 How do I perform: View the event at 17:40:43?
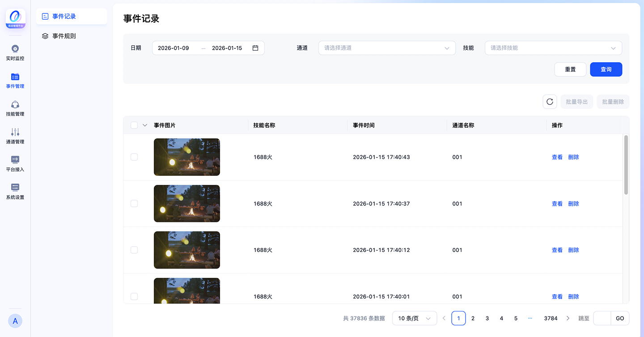pyautogui.click(x=557, y=157)
